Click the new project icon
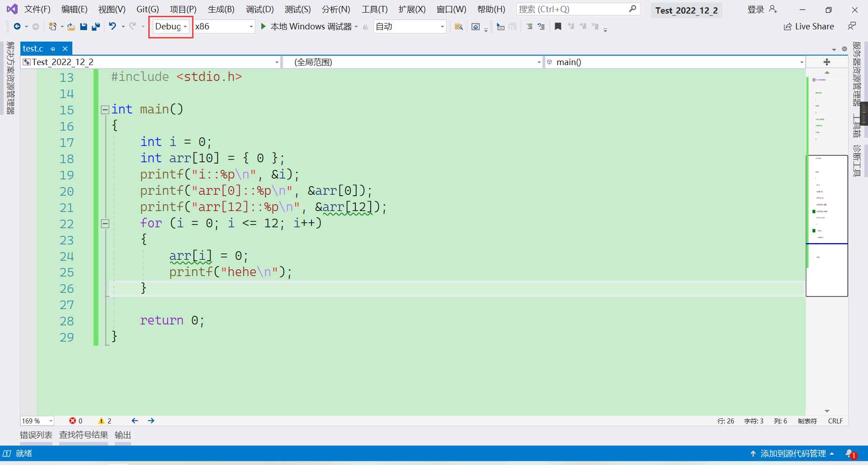The image size is (868, 465). (52, 27)
